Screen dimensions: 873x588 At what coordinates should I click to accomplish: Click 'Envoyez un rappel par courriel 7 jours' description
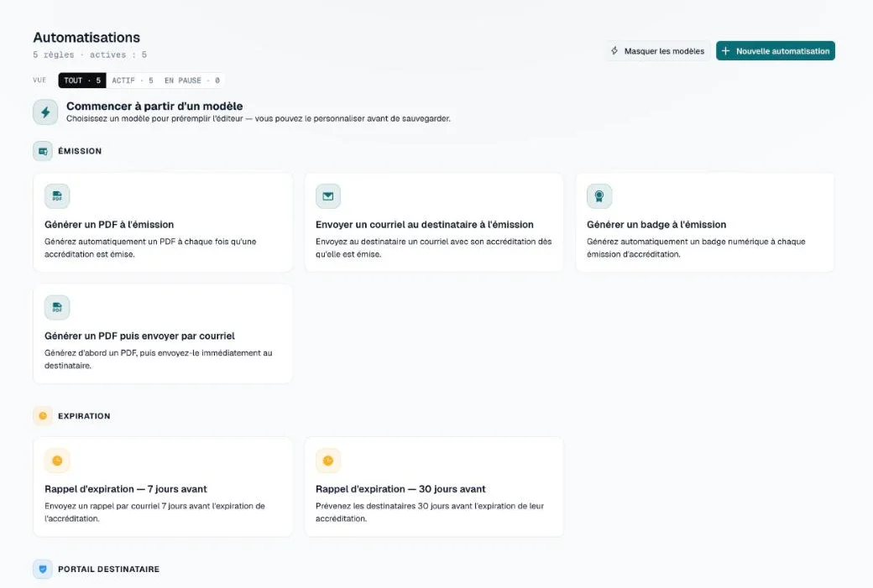[154, 512]
